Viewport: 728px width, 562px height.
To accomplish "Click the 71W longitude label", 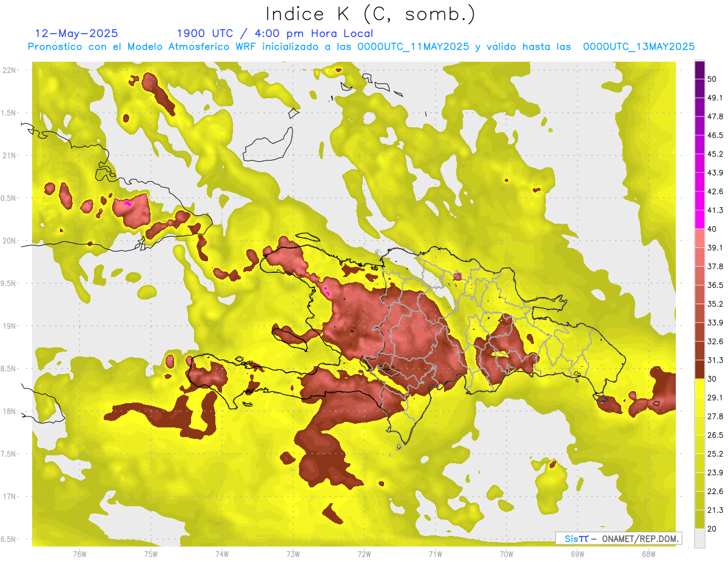I will [435, 554].
